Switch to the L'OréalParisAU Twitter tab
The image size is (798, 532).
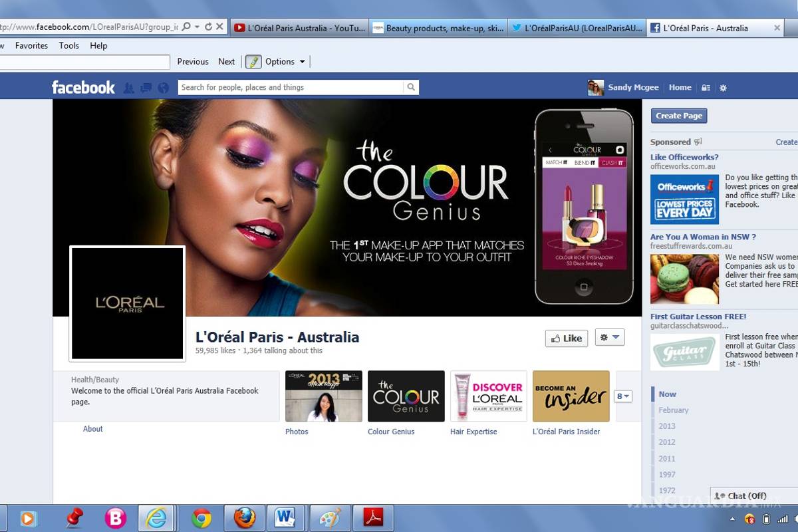577,27
